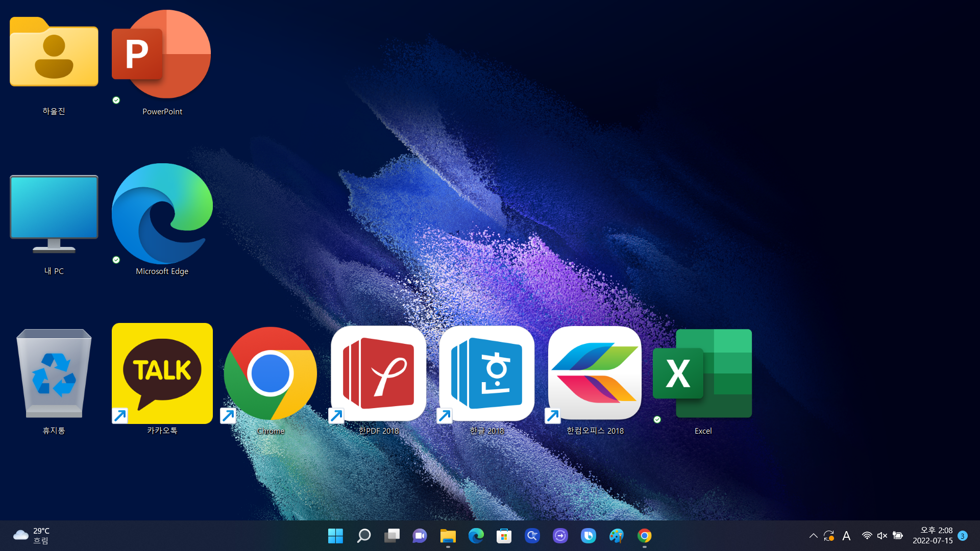Viewport: 980px width, 551px height.
Task: Toggle the IME language indicator A
Action: tap(846, 536)
